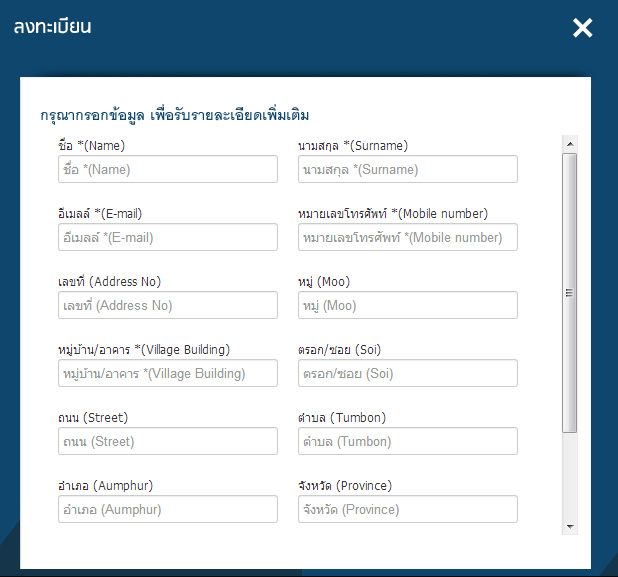This screenshot has width=618, height=577.
Task: Select the Aumphur input box
Action: (x=168, y=510)
